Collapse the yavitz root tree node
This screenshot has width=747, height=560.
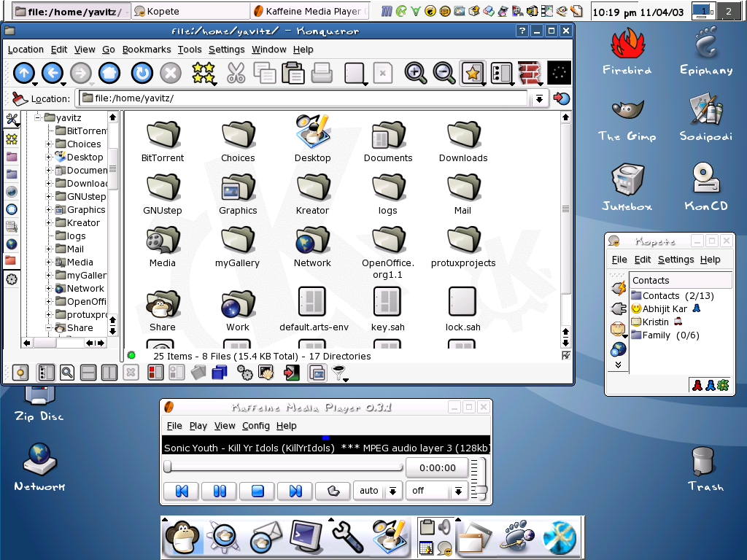tap(37, 117)
